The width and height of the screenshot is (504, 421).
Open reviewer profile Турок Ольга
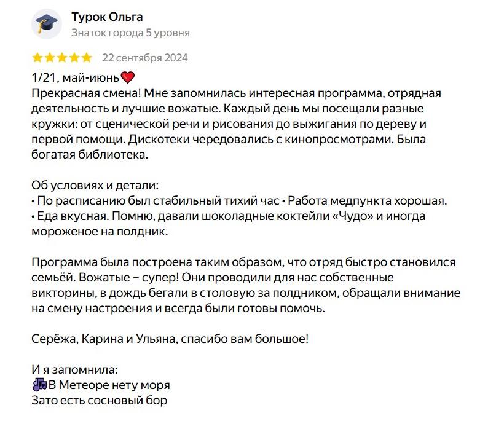[x=107, y=17]
